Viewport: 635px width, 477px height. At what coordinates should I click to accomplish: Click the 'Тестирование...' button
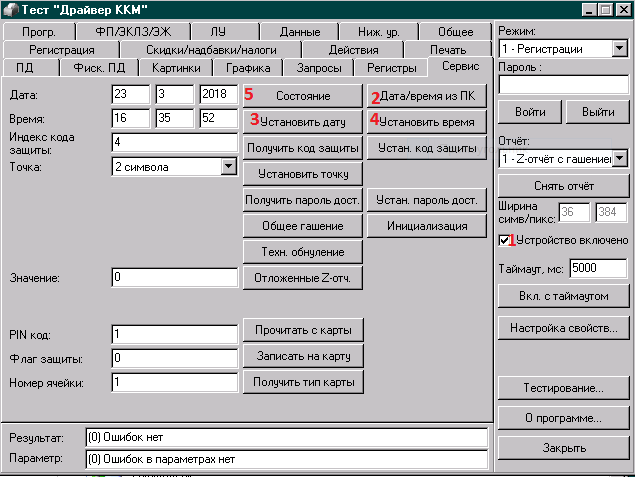pos(561,387)
